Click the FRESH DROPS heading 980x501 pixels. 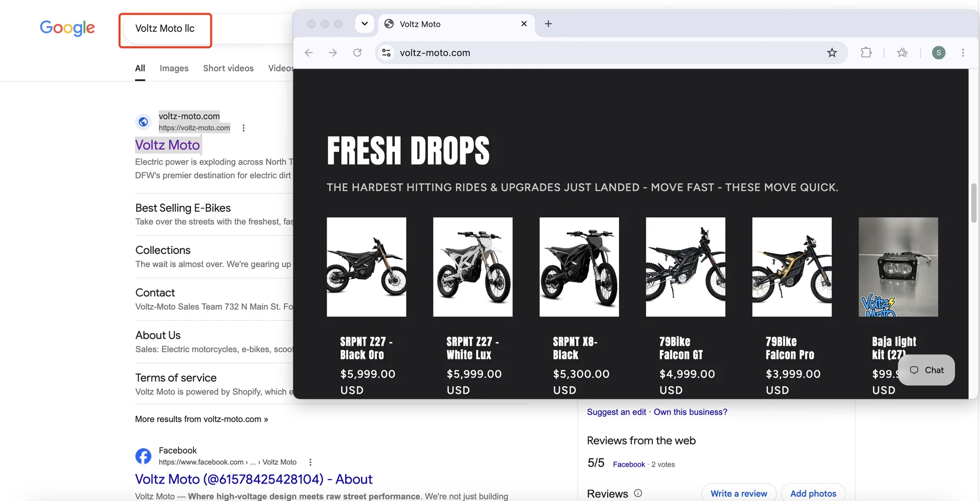[x=408, y=151]
